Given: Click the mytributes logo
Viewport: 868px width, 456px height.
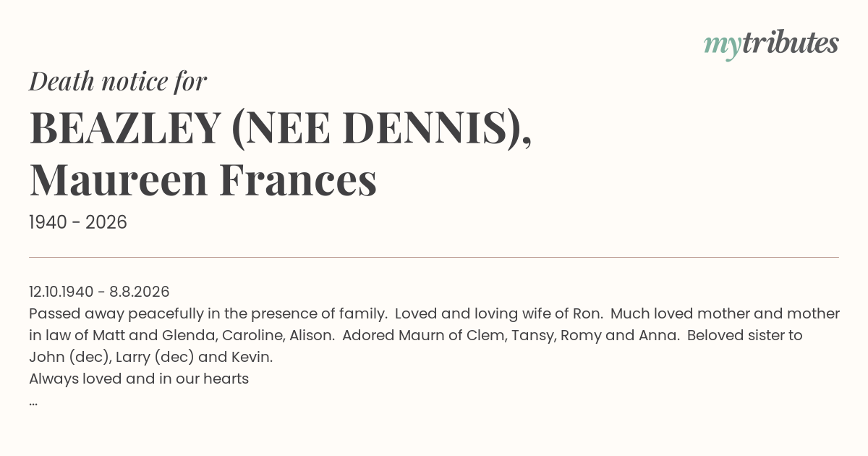Looking at the screenshot, I should point(771,45).
